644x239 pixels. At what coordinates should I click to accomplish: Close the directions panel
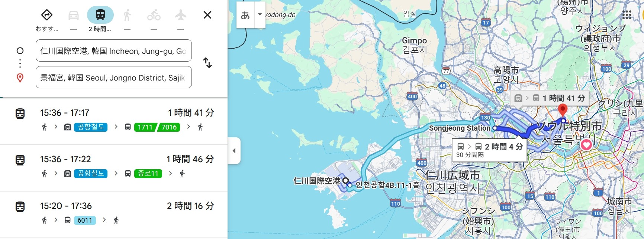[x=207, y=15]
